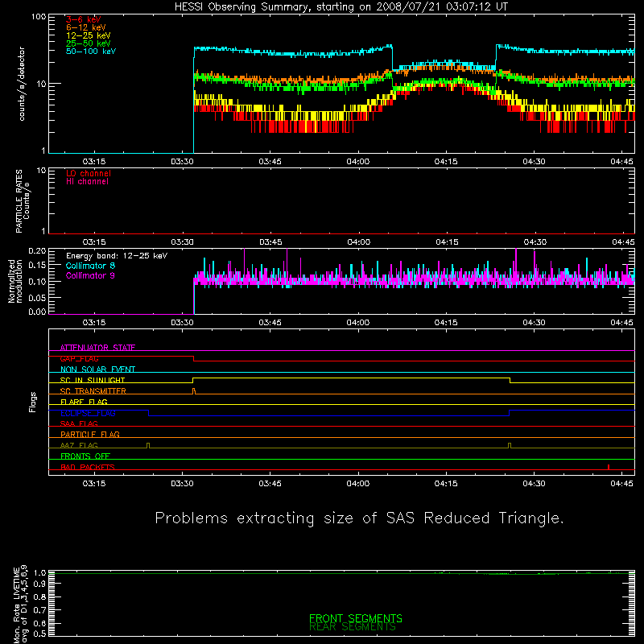Click the first AAZ_FLAG pulse before 03:30
644x644 pixels.
click(148, 445)
